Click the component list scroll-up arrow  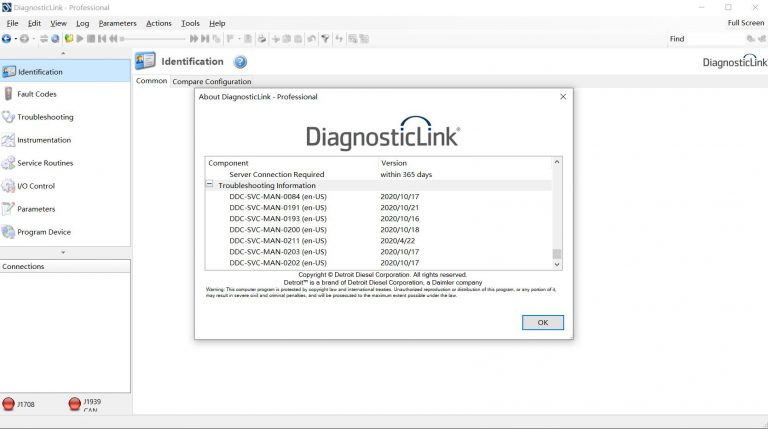point(557,162)
